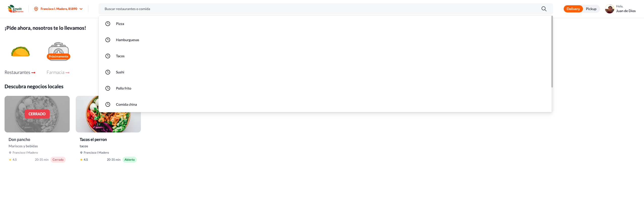644x224 pixels.
Task: Pick Comida china from the suggestions
Action: click(x=126, y=104)
